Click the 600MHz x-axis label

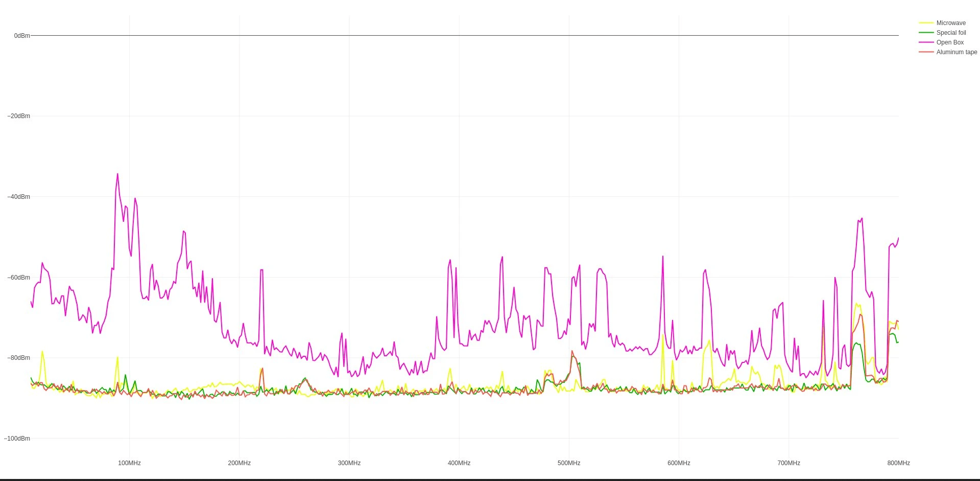[679, 463]
